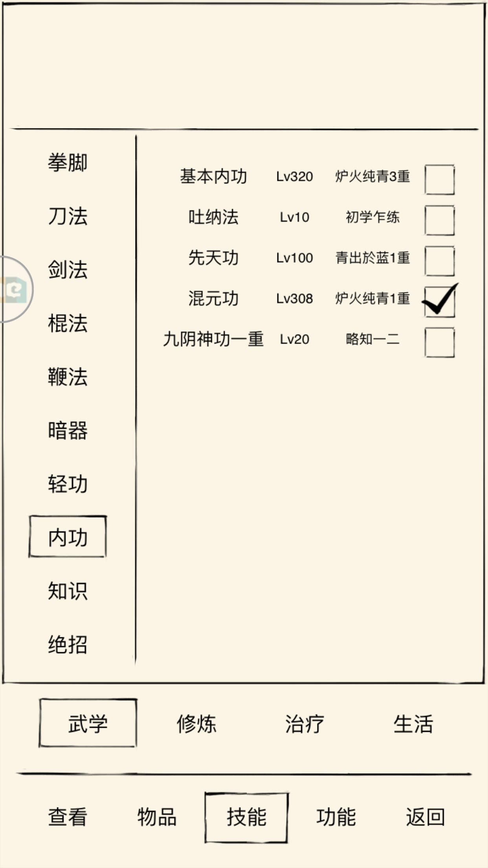Tap the floating assistant icon at left edge
This screenshot has width=488, height=868.
[16, 290]
